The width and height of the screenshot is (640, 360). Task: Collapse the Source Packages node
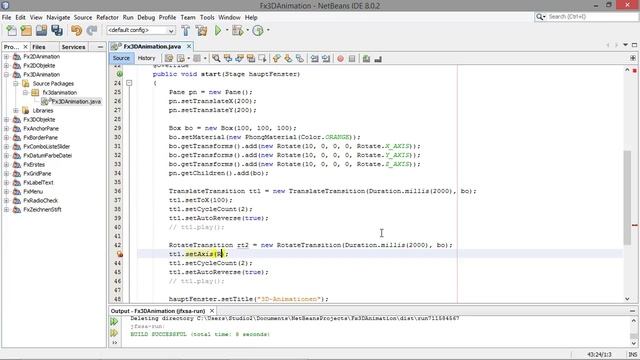coord(16,84)
